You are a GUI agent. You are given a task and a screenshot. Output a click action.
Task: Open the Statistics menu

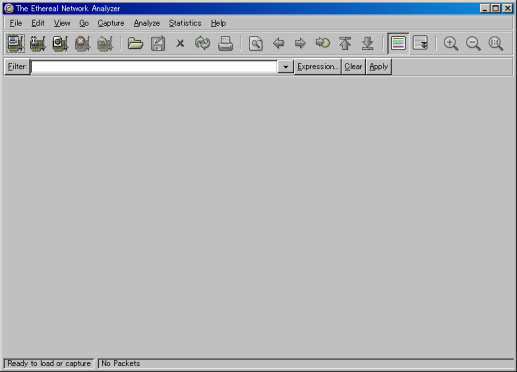click(185, 23)
